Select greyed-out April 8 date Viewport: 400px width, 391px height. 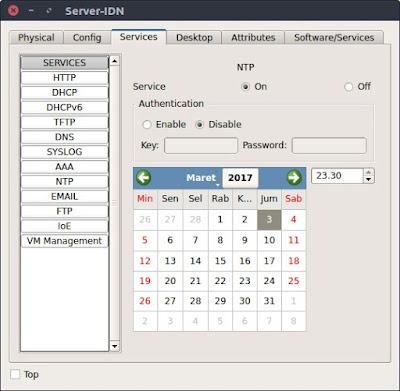click(x=294, y=321)
